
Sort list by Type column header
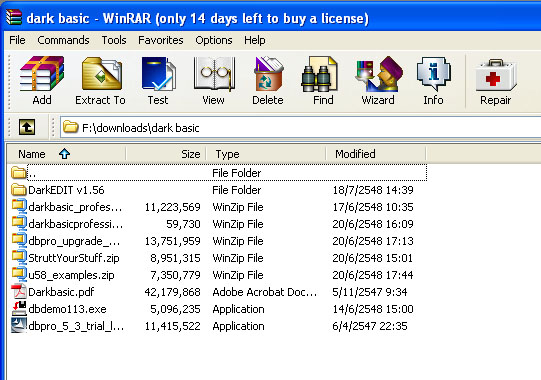point(266,154)
